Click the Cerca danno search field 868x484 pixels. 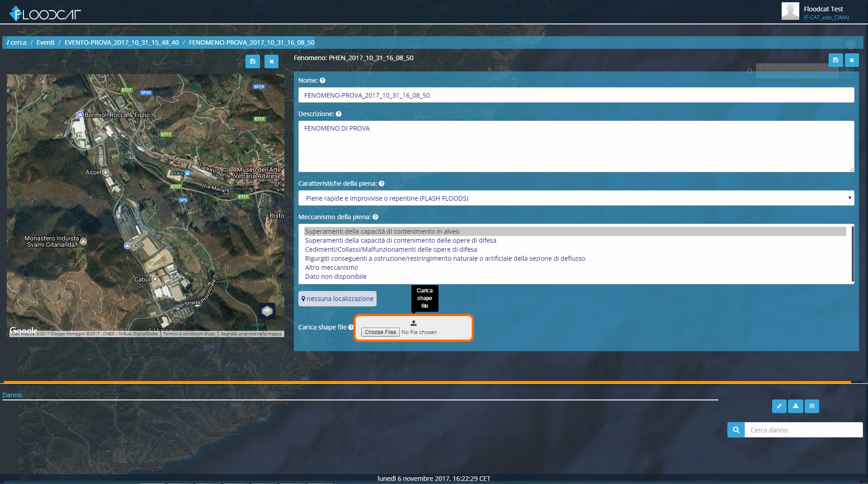(803, 430)
